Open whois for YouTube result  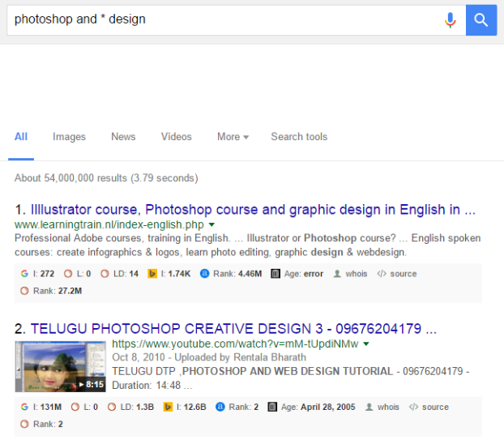pos(382,407)
